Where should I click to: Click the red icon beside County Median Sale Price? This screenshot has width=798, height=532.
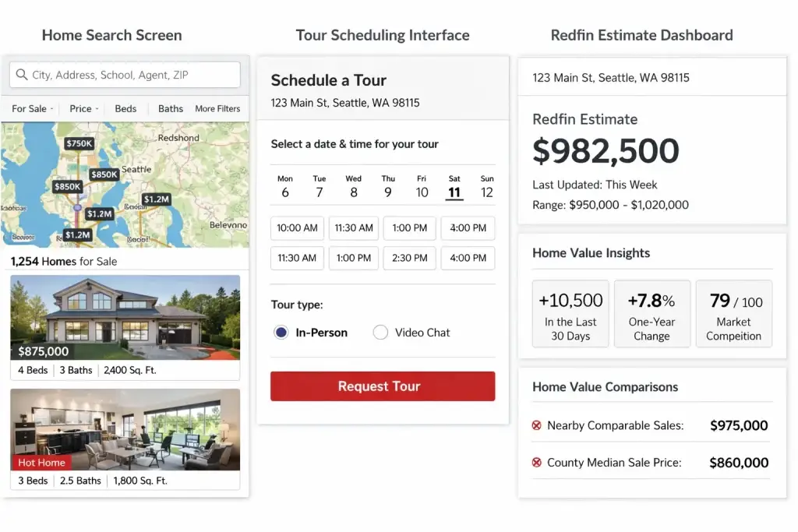[x=536, y=463]
